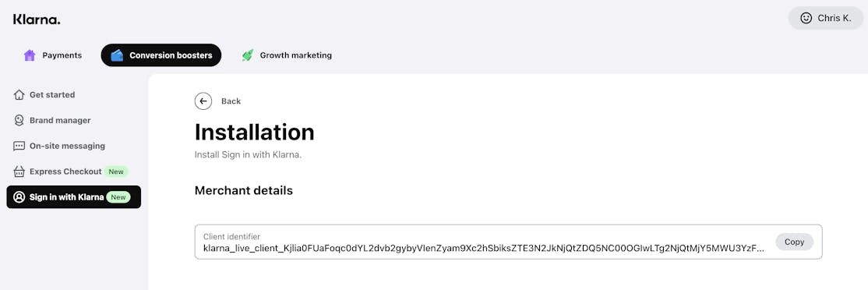Screen dimensions: 868x290
Task: Click the Express Checkout basket icon
Action: tap(19, 172)
